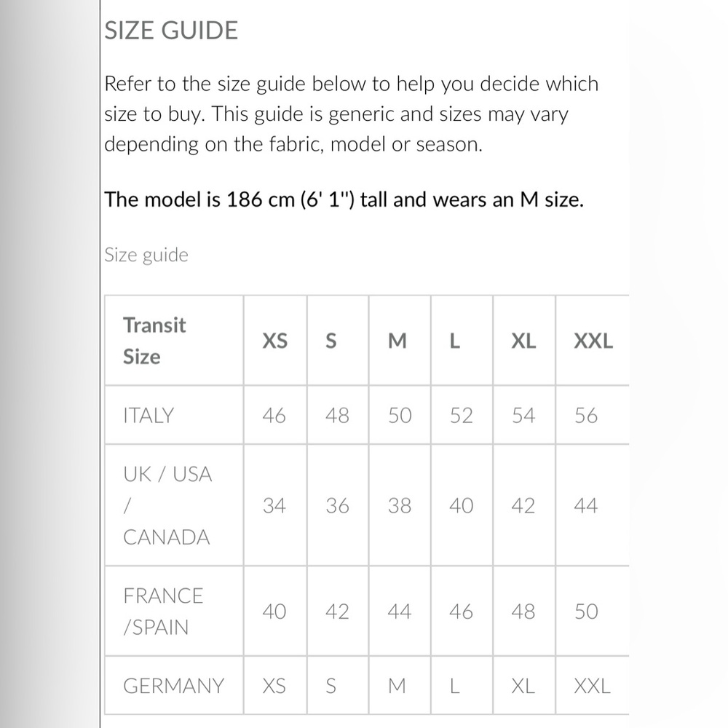728x728 pixels.
Task: Click the L column header
Action: [x=462, y=341]
